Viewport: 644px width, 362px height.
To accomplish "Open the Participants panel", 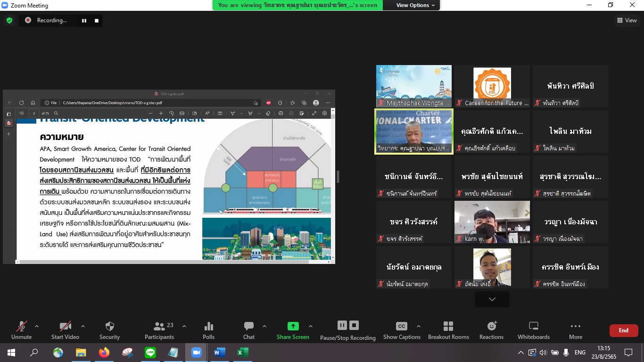I will point(159,330).
